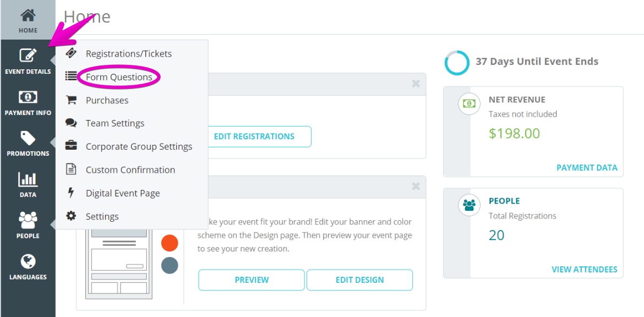Open Corporate Group Settings
644x317 pixels.
point(139,146)
